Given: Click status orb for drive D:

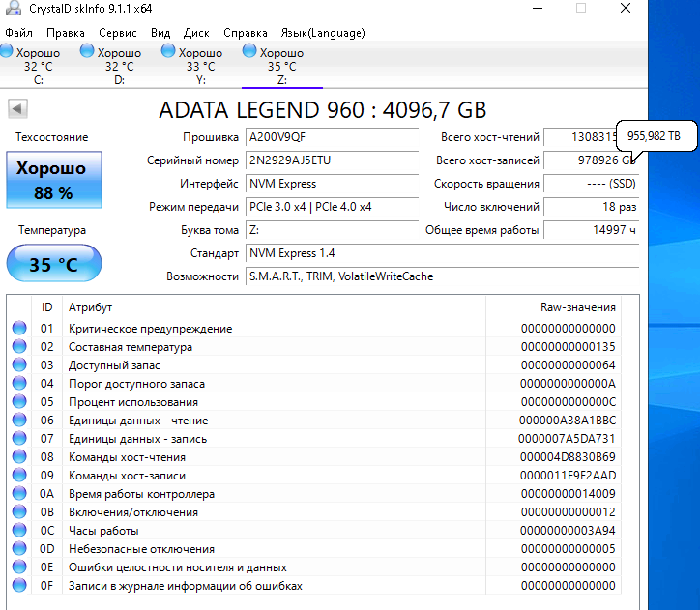Looking at the screenshot, I should tap(87, 51).
